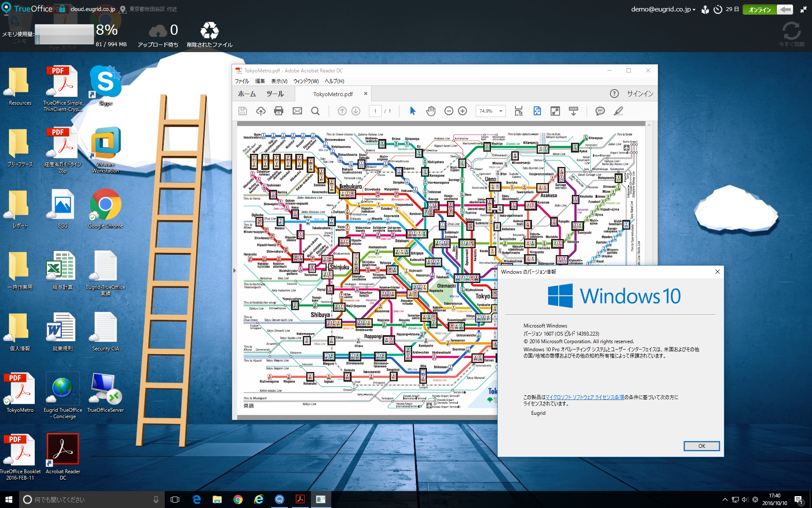Open the demo@eugrid.co.jp account dropdown
This screenshot has width=812, height=508.
(663, 9)
